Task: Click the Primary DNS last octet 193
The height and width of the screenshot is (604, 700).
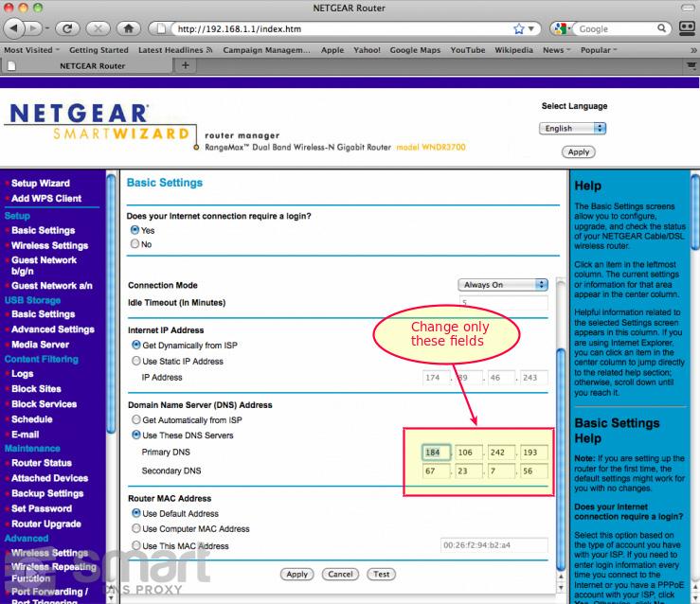Action: tap(534, 452)
